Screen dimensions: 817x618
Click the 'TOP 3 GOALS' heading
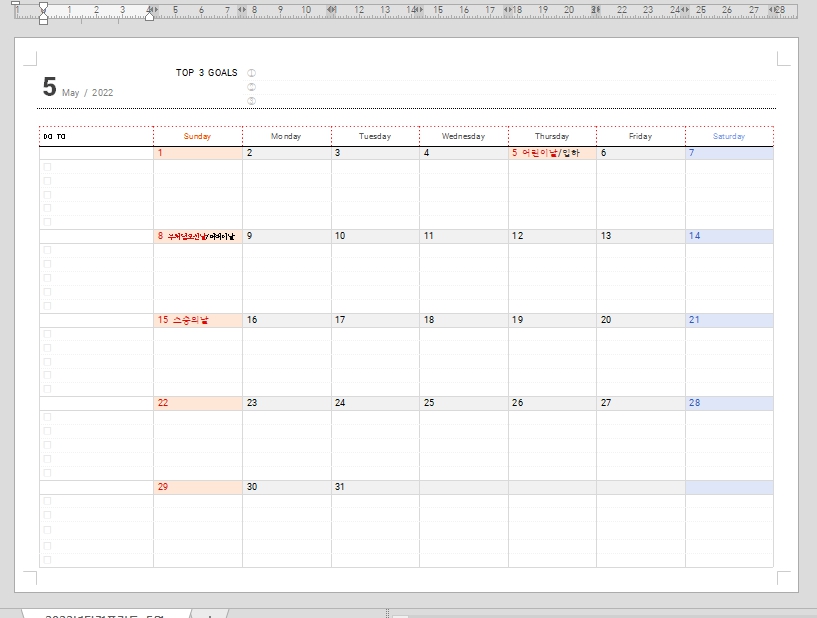coord(206,72)
